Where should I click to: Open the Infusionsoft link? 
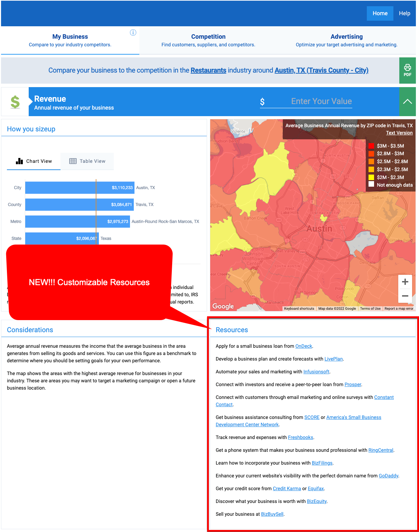316,372
